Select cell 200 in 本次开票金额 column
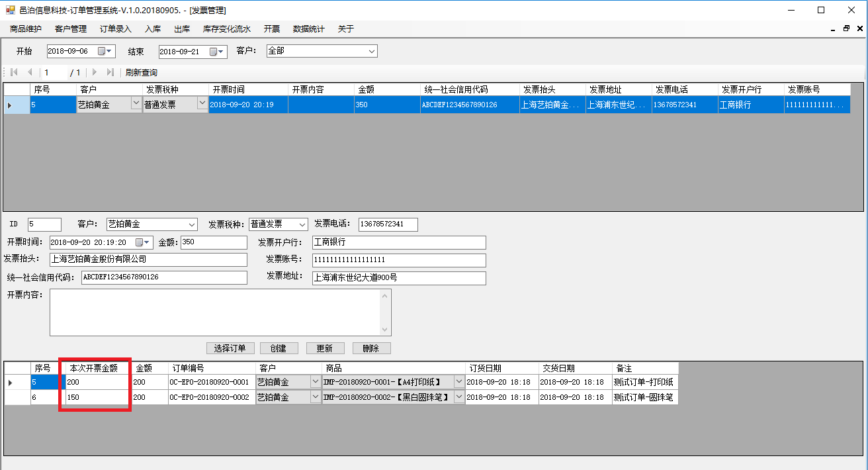 point(98,382)
